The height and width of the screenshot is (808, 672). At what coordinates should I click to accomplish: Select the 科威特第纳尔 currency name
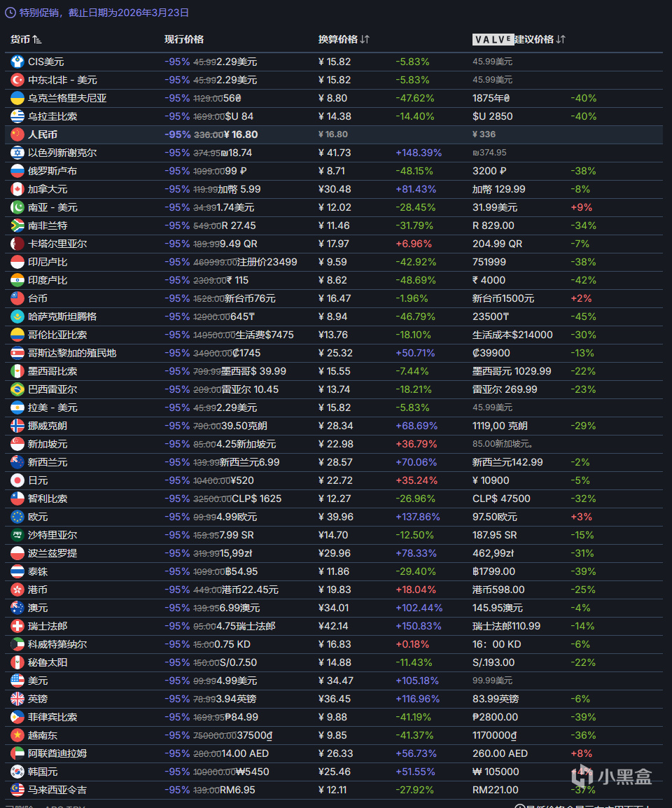click(x=57, y=644)
